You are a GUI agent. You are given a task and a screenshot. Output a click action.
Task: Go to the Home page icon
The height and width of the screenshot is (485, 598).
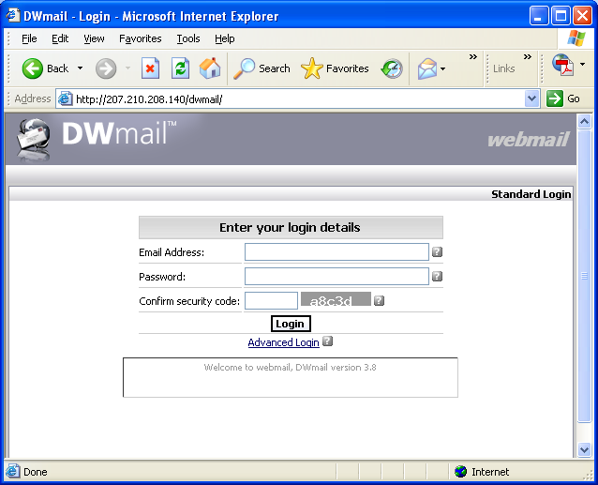210,69
